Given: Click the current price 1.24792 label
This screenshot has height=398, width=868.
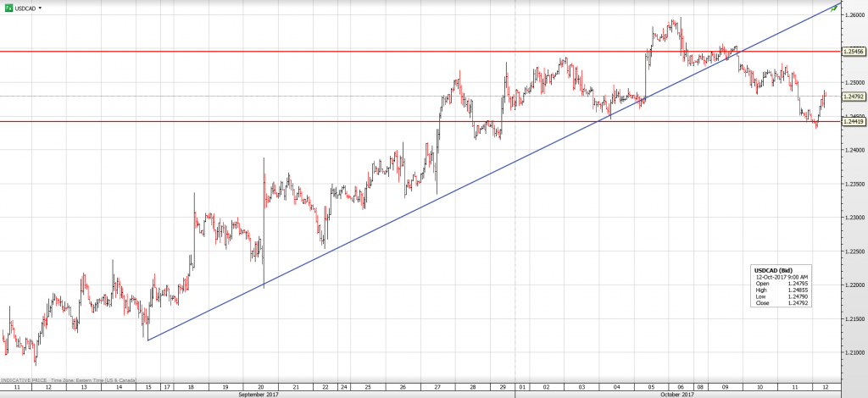Looking at the screenshot, I should point(853,97).
